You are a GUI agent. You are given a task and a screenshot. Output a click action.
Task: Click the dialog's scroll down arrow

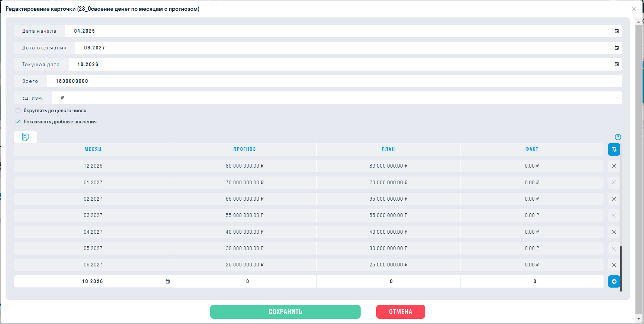tap(638, 318)
